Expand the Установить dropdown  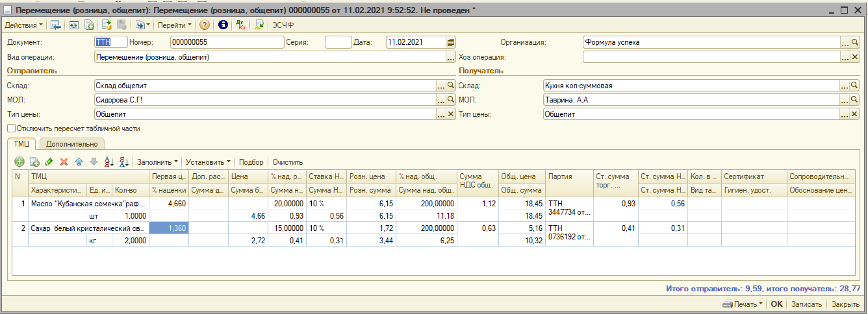click(x=208, y=162)
